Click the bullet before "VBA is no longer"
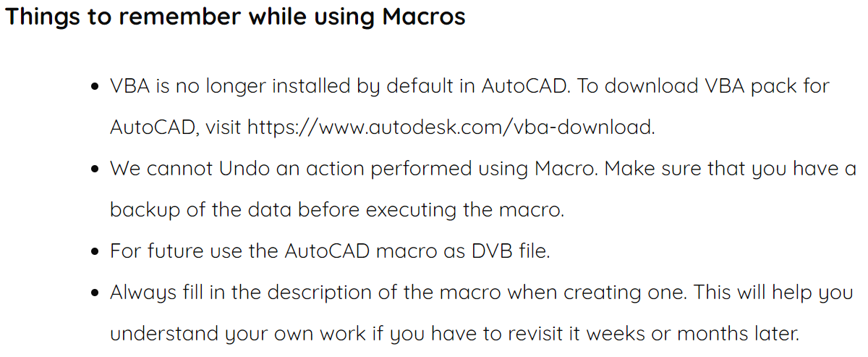The width and height of the screenshot is (868, 357). (x=95, y=87)
